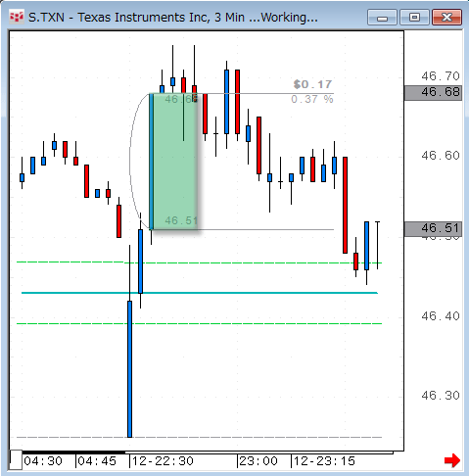Click the 46.60 price scale label

coord(441,156)
